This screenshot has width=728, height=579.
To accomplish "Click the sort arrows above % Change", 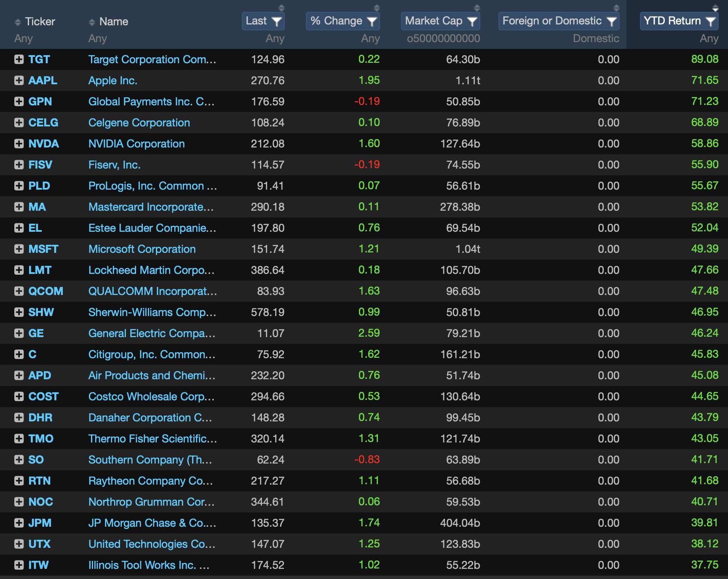I will click(x=377, y=8).
